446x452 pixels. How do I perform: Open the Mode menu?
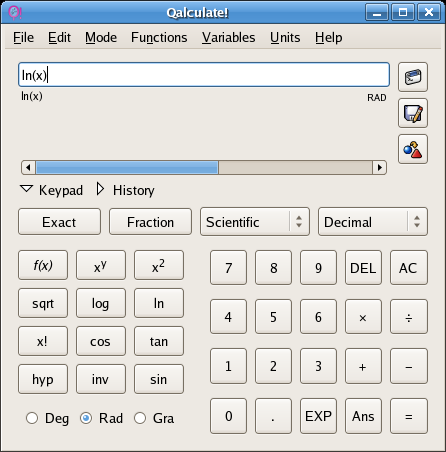pyautogui.click(x=101, y=37)
